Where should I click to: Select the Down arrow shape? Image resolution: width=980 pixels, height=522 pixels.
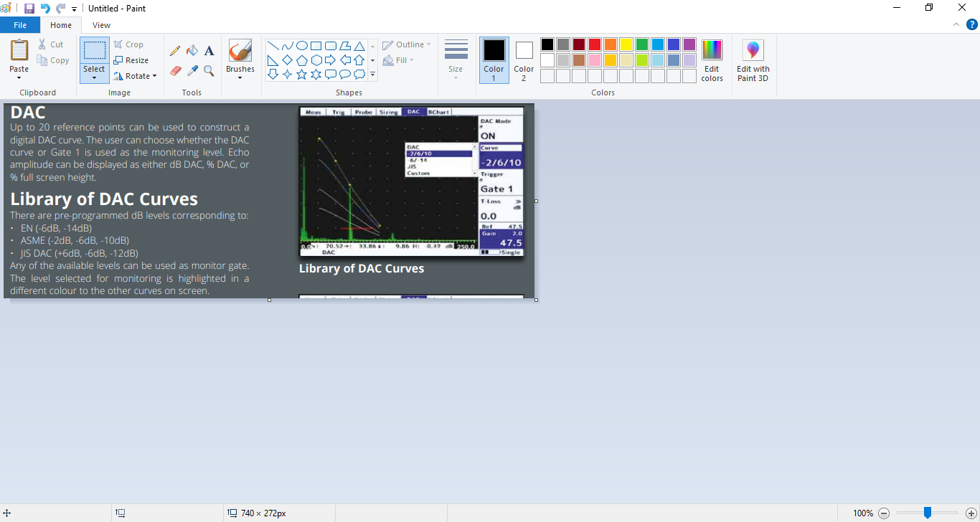pyautogui.click(x=273, y=74)
